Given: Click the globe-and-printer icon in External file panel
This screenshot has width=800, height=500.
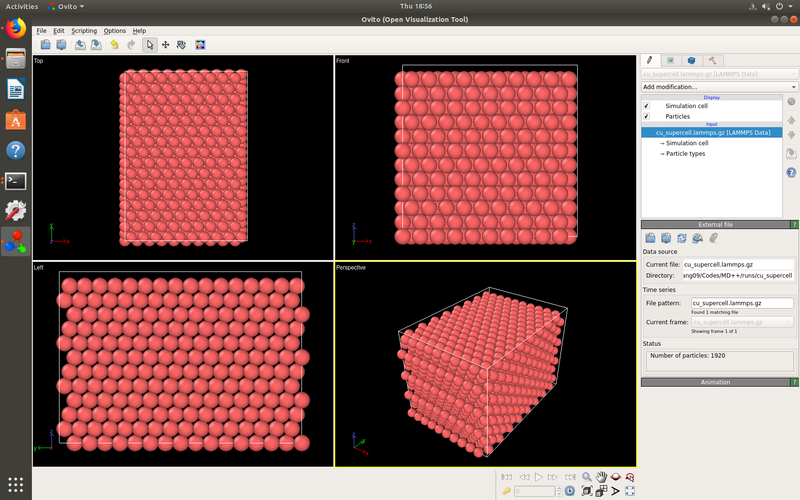Looking at the screenshot, I should [697, 238].
